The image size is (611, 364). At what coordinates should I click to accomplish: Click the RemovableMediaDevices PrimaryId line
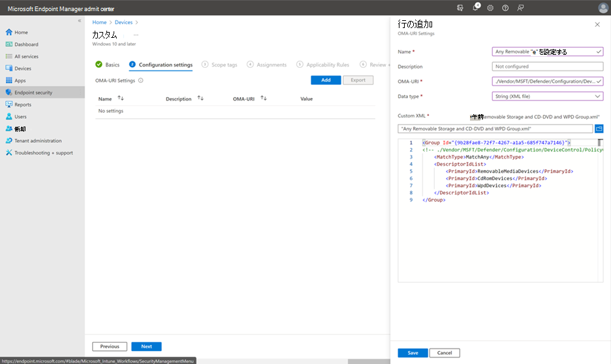pyautogui.click(x=509, y=172)
